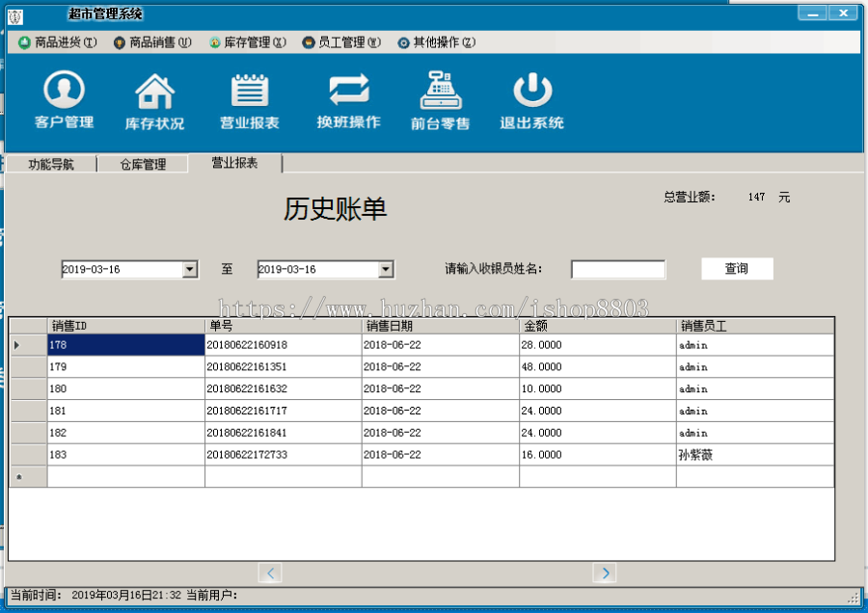Open the 营业报表 business report icon
Screen dimensions: 868x613
250,96
